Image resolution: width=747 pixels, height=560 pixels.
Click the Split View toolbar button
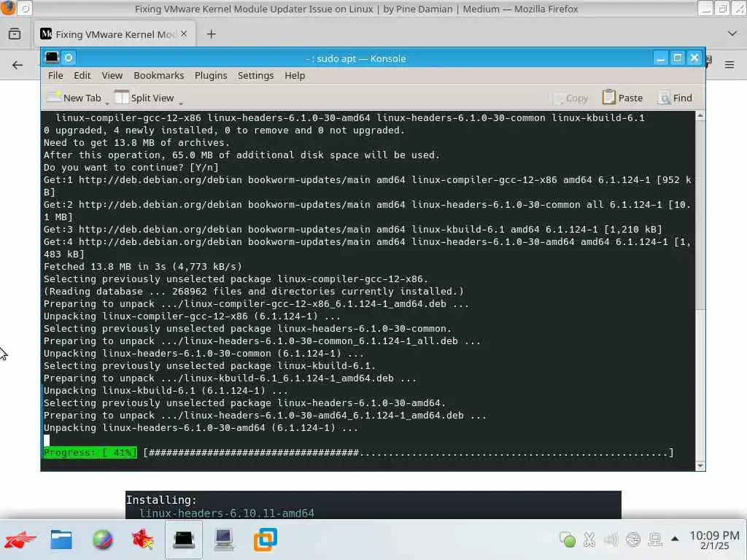click(144, 98)
